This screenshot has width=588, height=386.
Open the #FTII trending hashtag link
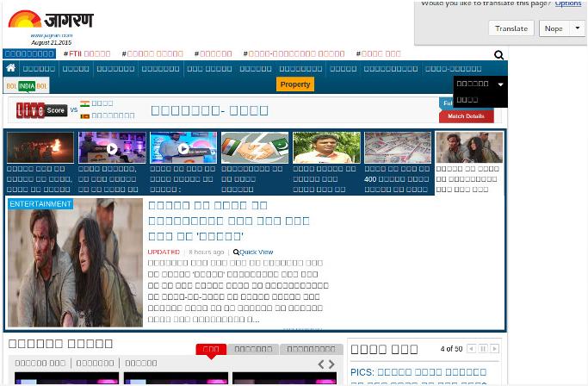[x=87, y=53]
